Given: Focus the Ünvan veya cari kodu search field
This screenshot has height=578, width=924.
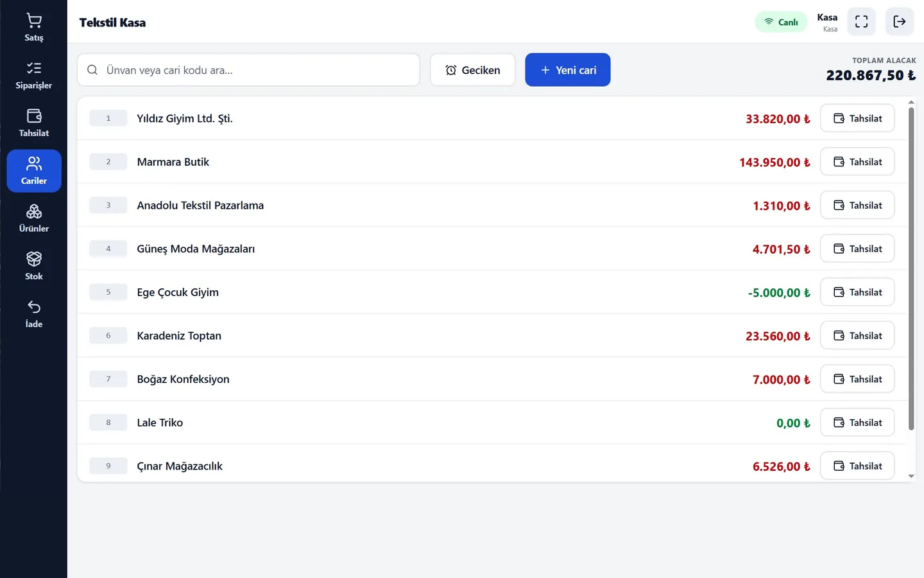Looking at the screenshot, I should [x=248, y=70].
